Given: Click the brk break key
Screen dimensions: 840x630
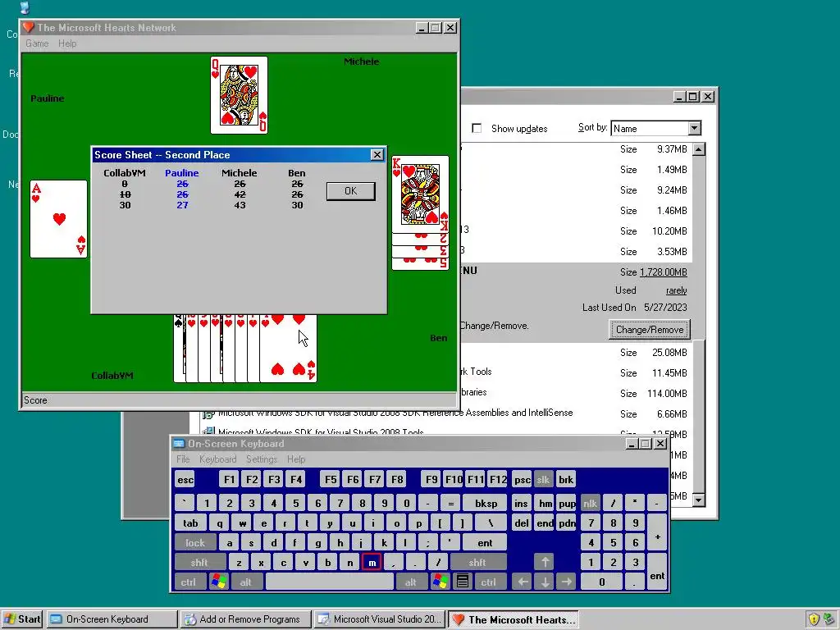Looking at the screenshot, I should (x=566, y=479).
